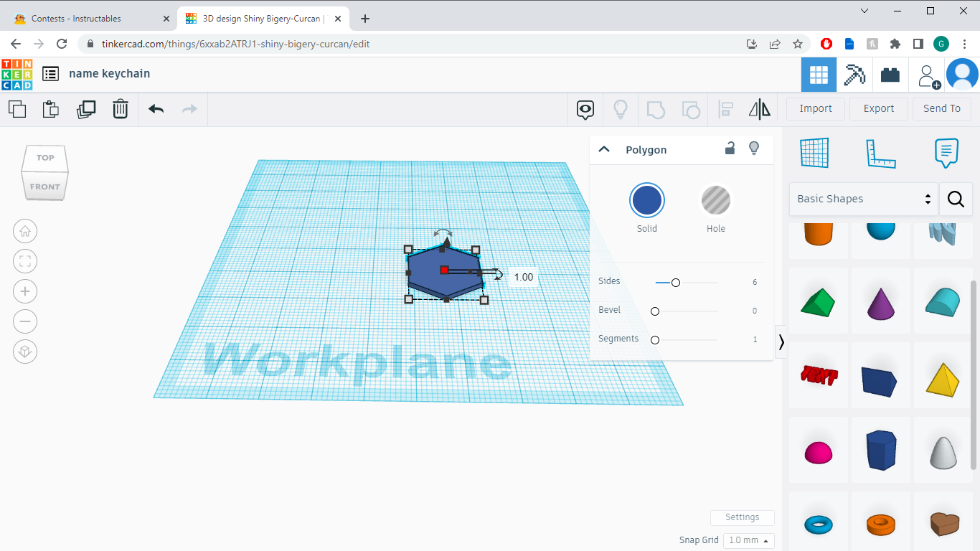This screenshot has height=551, width=980.
Task: Set polygon to Solid
Action: coord(647,201)
